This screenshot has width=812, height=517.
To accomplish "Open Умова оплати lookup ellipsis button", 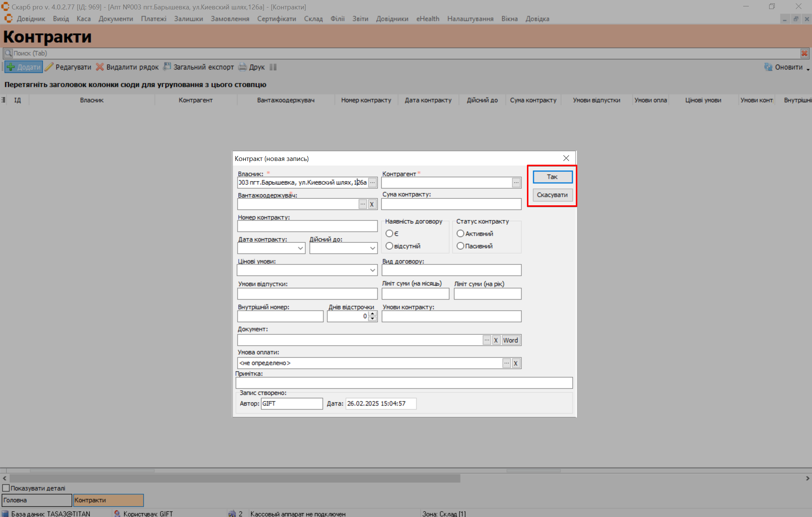I will (x=507, y=363).
